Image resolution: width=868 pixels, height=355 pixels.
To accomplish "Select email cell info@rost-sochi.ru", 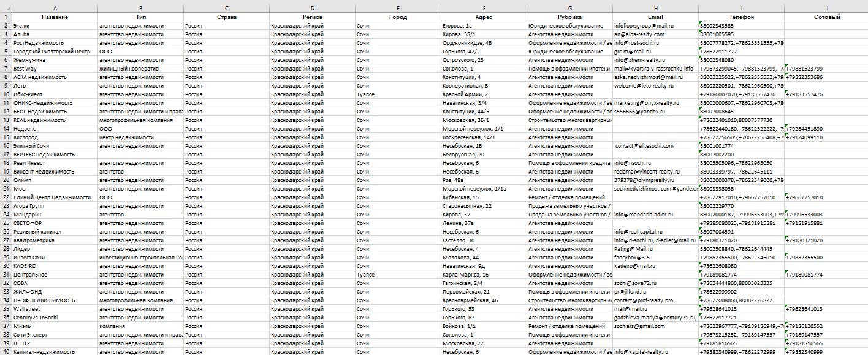I will click(637, 43).
